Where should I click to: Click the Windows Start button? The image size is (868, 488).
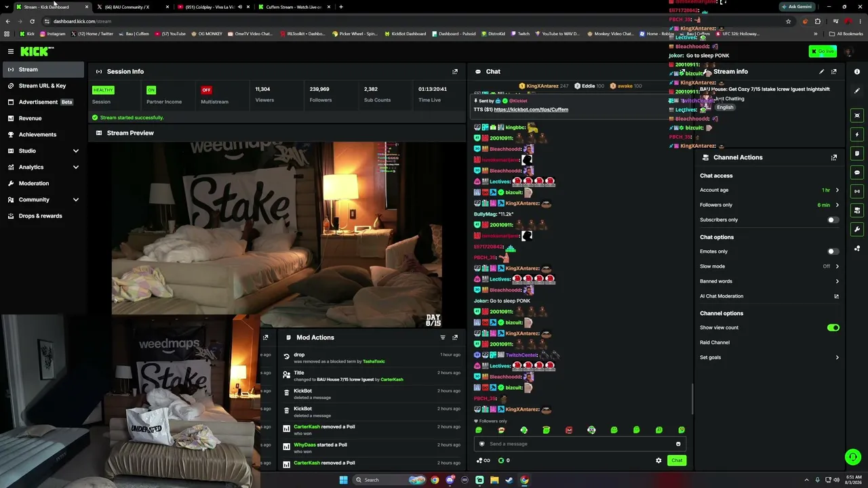click(343, 480)
